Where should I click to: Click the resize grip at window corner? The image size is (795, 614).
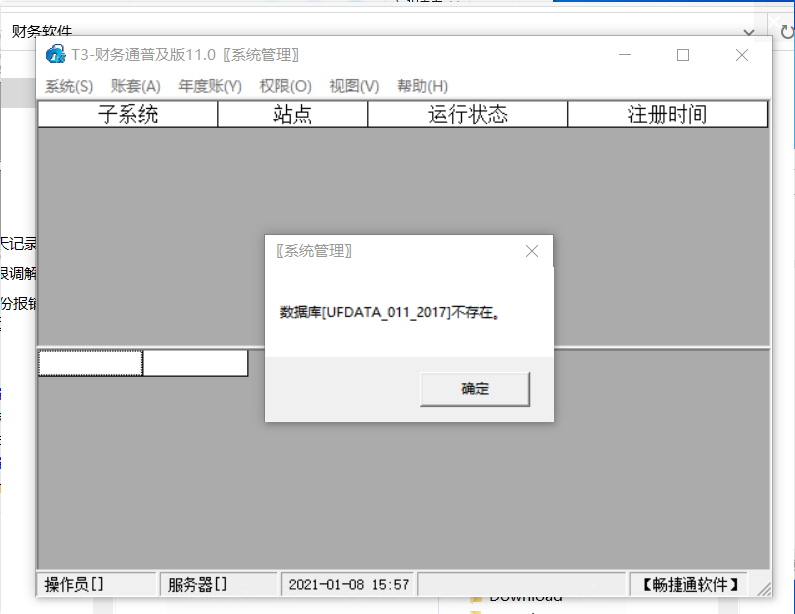coord(764,589)
